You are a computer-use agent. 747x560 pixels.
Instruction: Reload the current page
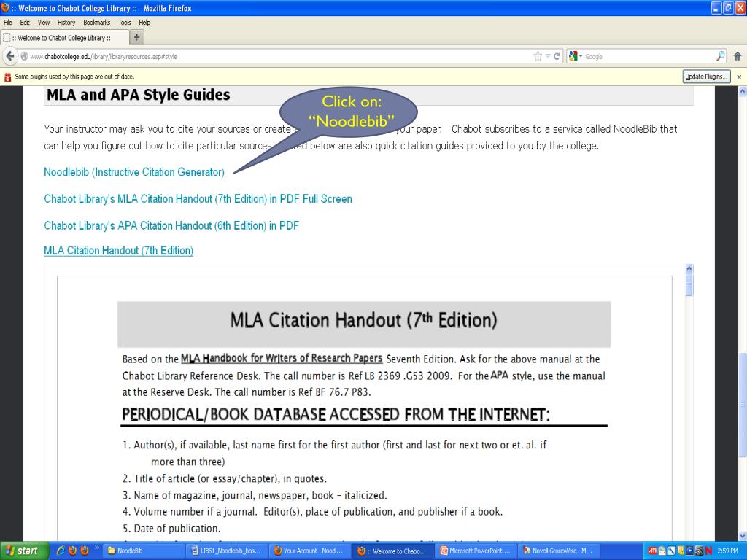(557, 56)
